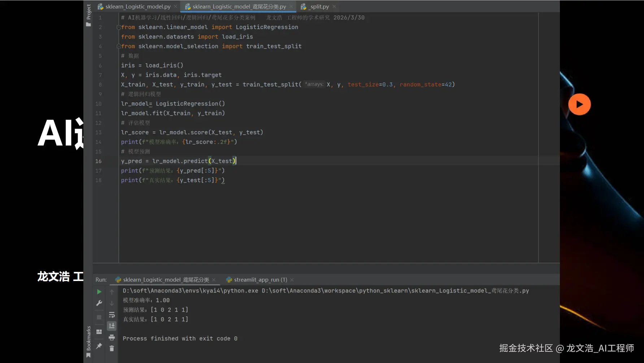Select the sklearn_Logistic_model_鸢尾花分类 Run tab
The image size is (644, 363).
pos(166,280)
